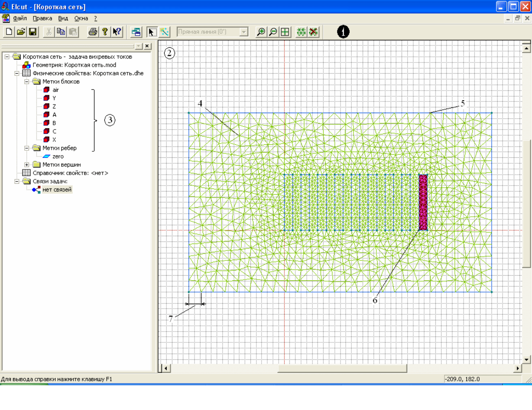This screenshot has width=532, height=410.
Task: Click the scroll right arrow of the model view
Action: (x=518, y=368)
